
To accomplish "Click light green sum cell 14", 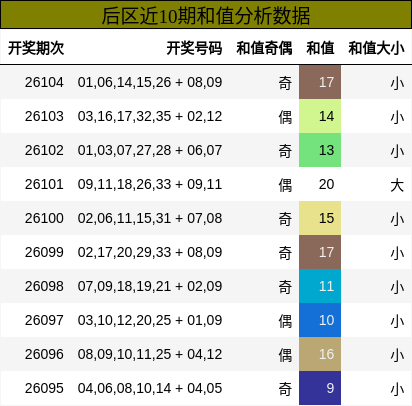I will pos(320,116).
